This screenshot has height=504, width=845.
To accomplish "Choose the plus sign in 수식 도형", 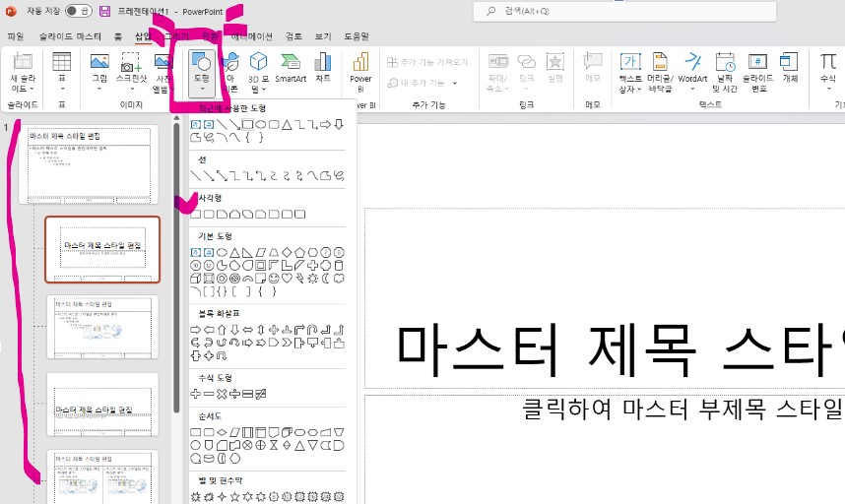I will pos(196,394).
